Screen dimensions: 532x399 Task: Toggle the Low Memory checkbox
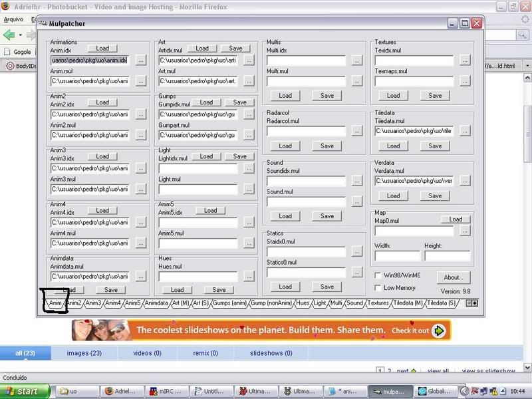point(378,288)
